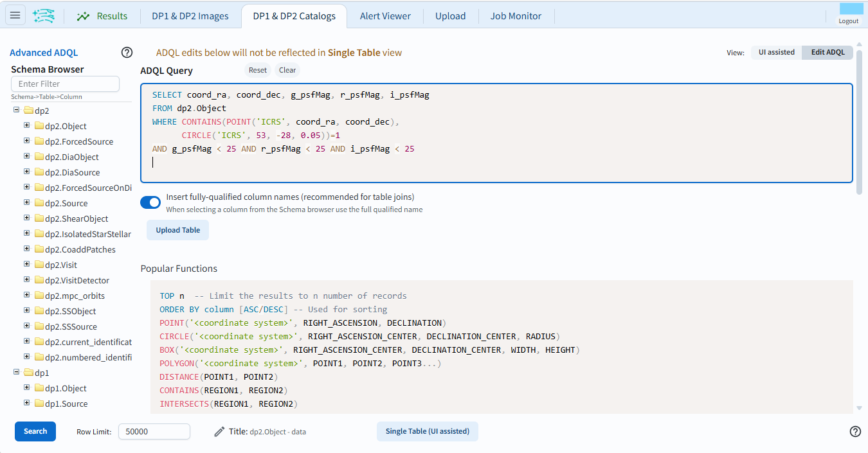
Task: Click the vertical scrollbar of query panel
Action: click(x=860, y=122)
